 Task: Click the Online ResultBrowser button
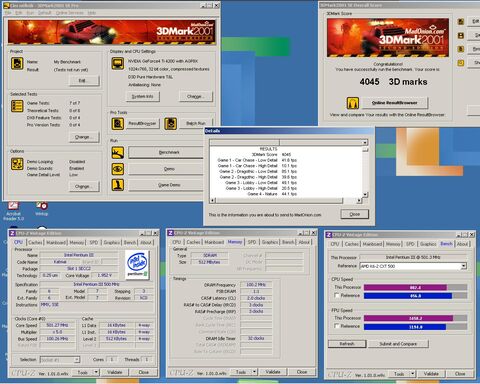(395, 103)
